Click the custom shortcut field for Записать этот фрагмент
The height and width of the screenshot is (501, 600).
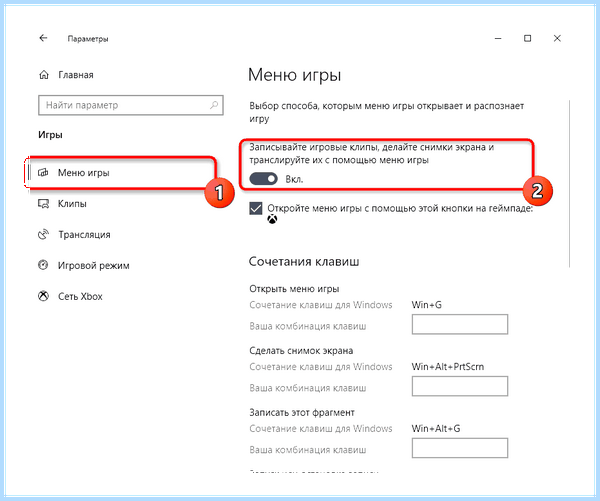(x=460, y=448)
